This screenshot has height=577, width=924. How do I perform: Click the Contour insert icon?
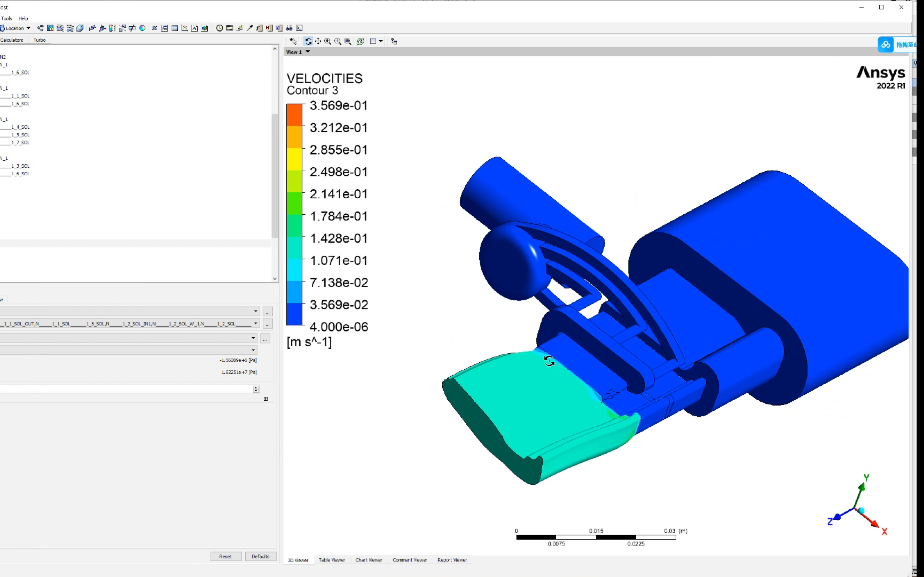coord(50,28)
